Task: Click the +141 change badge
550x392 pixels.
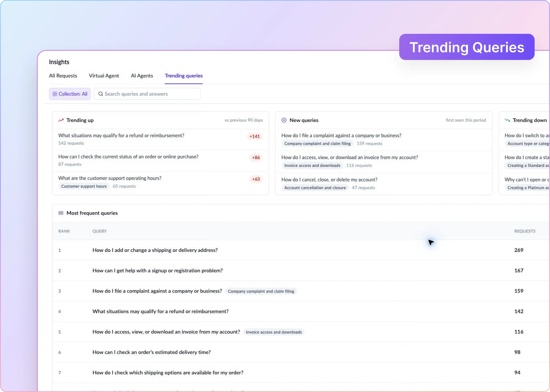Action: (255, 136)
